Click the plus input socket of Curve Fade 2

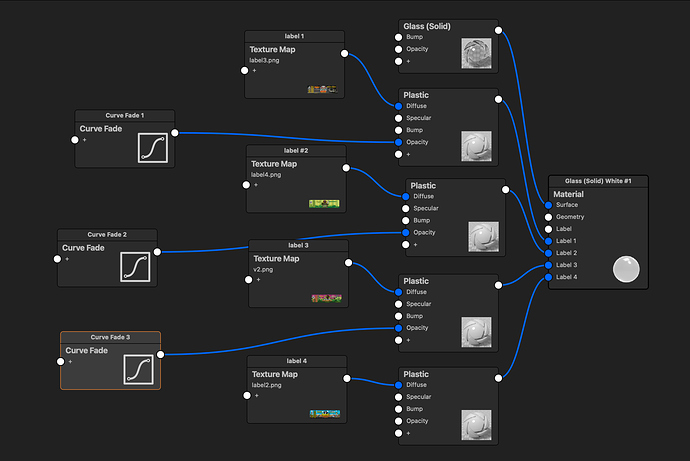[x=57, y=259]
